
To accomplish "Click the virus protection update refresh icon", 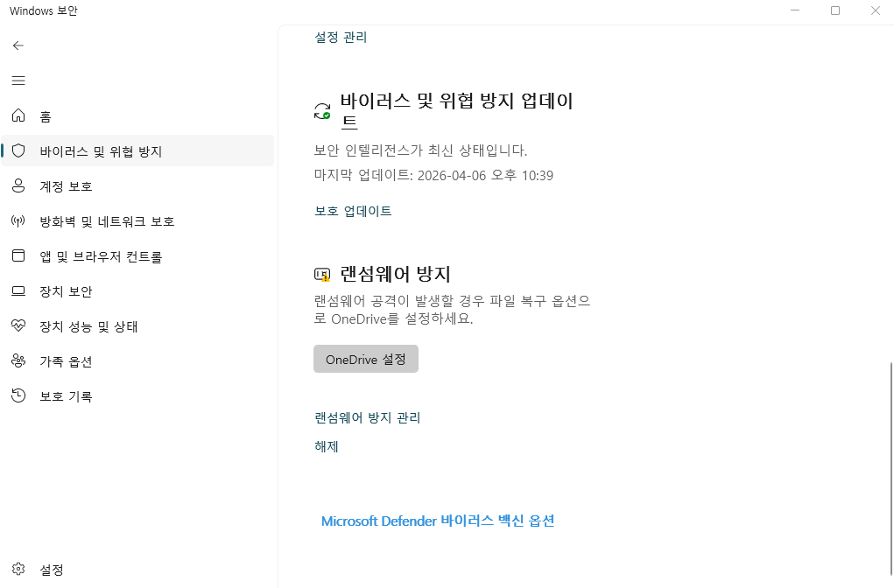I will tap(322, 111).
